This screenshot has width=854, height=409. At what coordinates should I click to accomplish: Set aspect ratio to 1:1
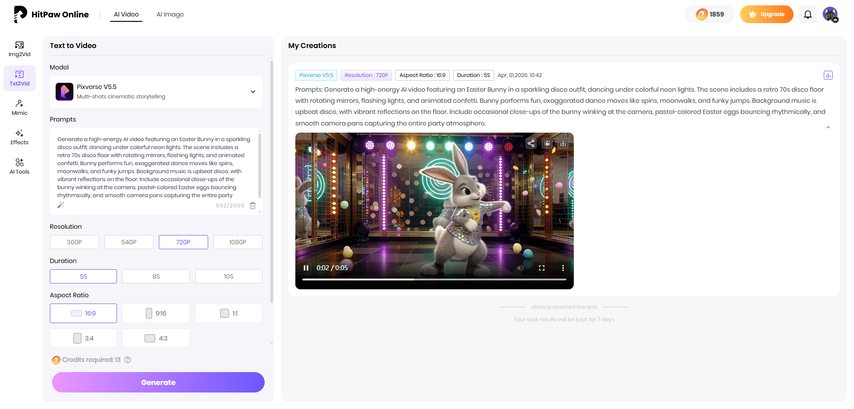(229, 313)
